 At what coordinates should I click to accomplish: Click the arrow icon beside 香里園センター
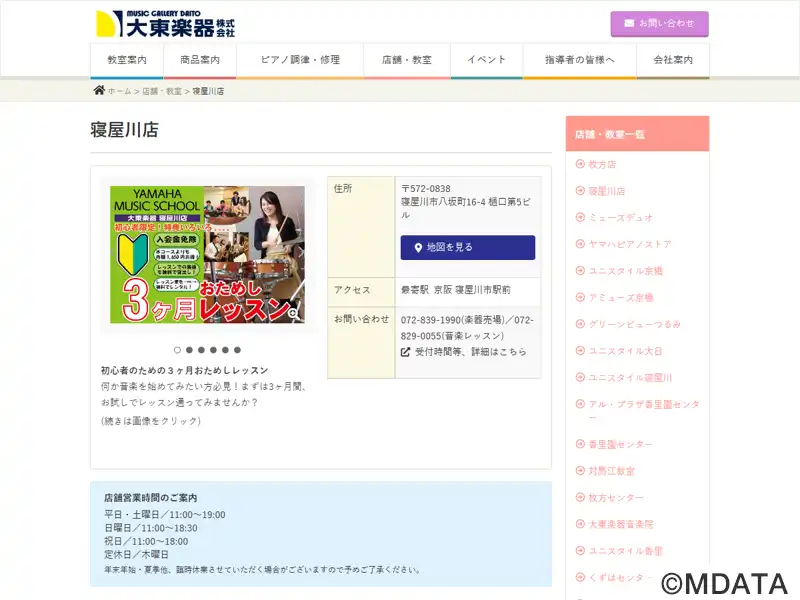580,444
